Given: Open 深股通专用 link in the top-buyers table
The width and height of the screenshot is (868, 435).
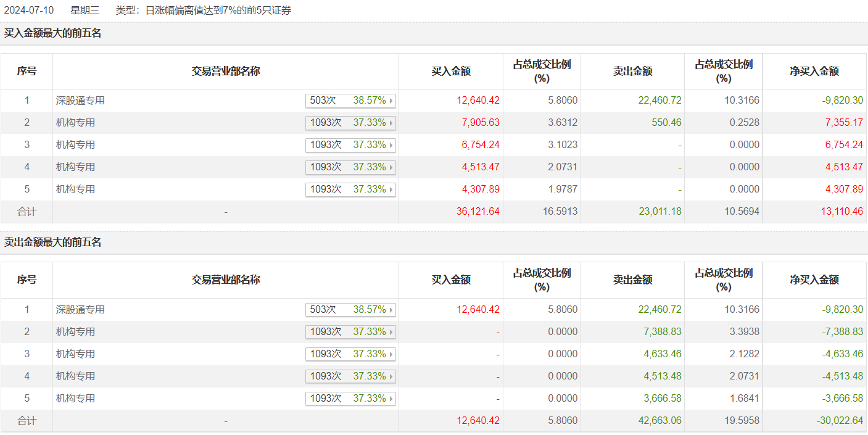Looking at the screenshot, I should (x=80, y=101).
